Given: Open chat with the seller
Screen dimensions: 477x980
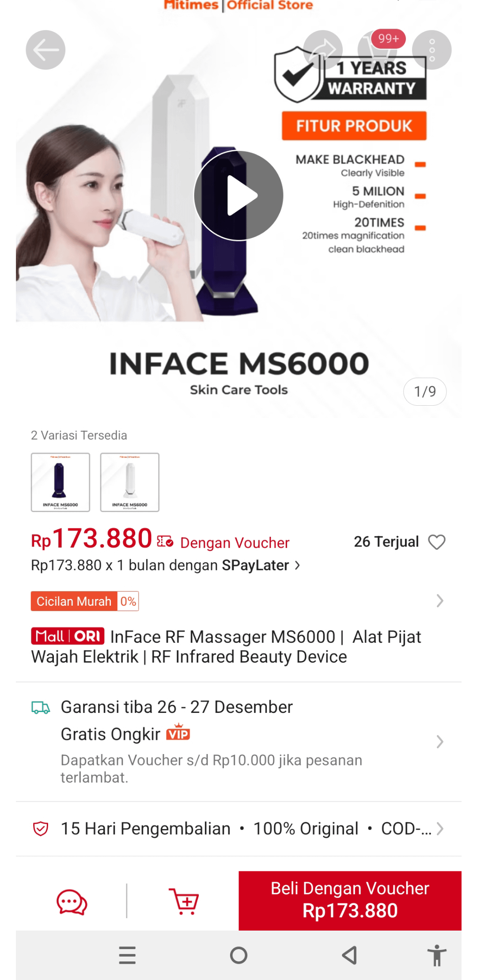Looking at the screenshot, I should click(x=72, y=902).
